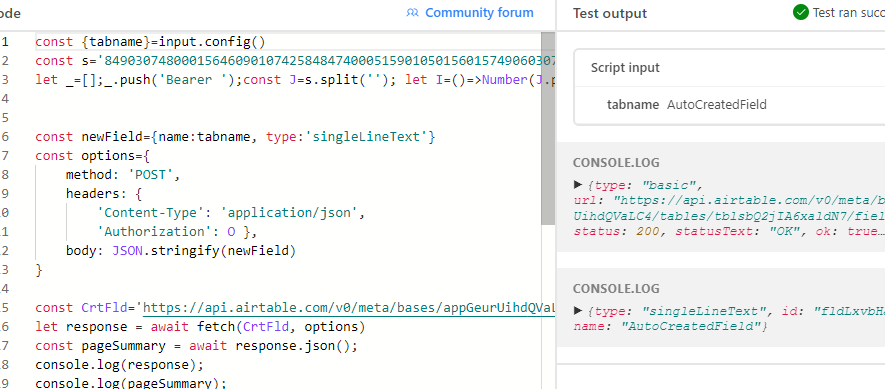Click the Test output heading

pyautogui.click(x=610, y=13)
